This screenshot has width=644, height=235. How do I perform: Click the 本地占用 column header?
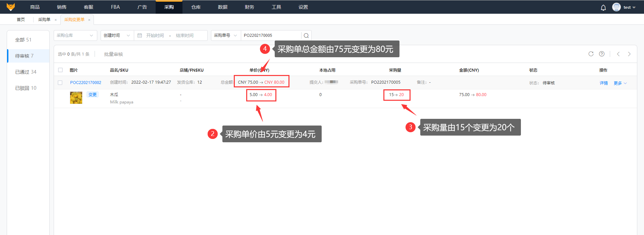[327, 70]
